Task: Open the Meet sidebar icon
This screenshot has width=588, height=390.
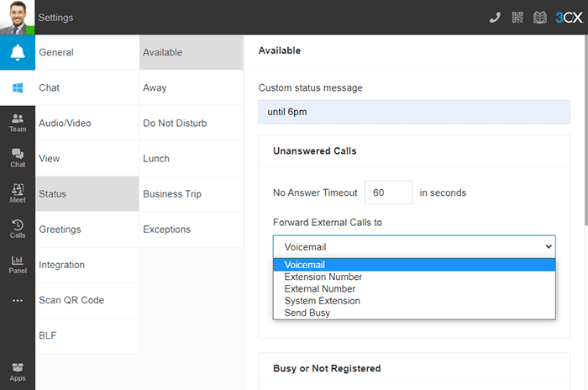Action: 18,193
